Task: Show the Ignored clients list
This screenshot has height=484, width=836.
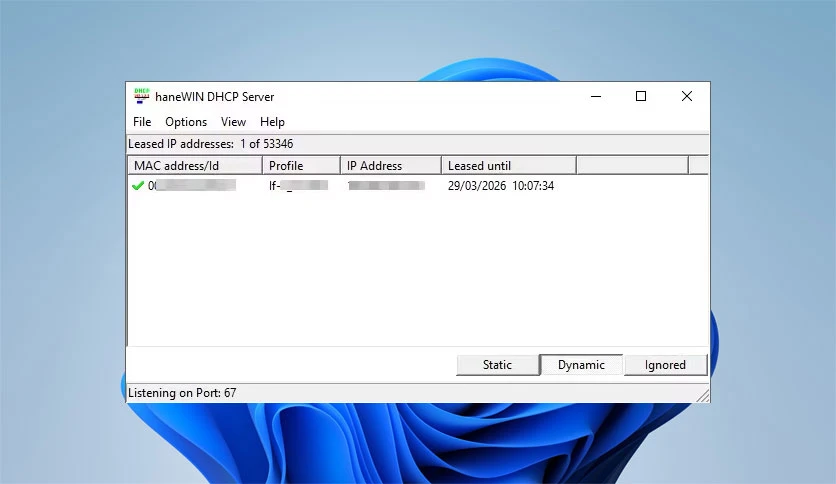Action: point(665,365)
